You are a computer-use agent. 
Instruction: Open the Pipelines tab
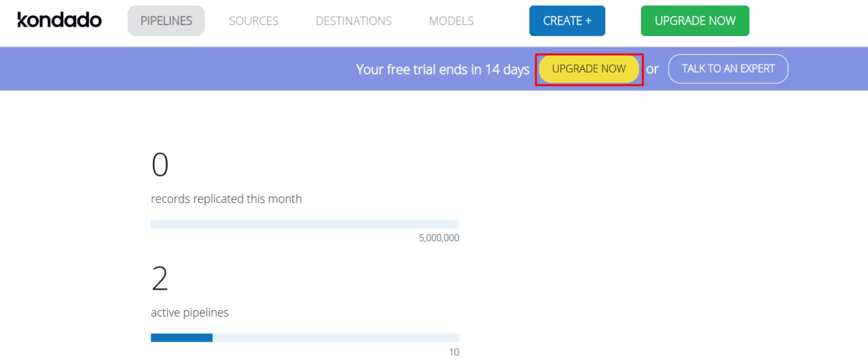[166, 21]
